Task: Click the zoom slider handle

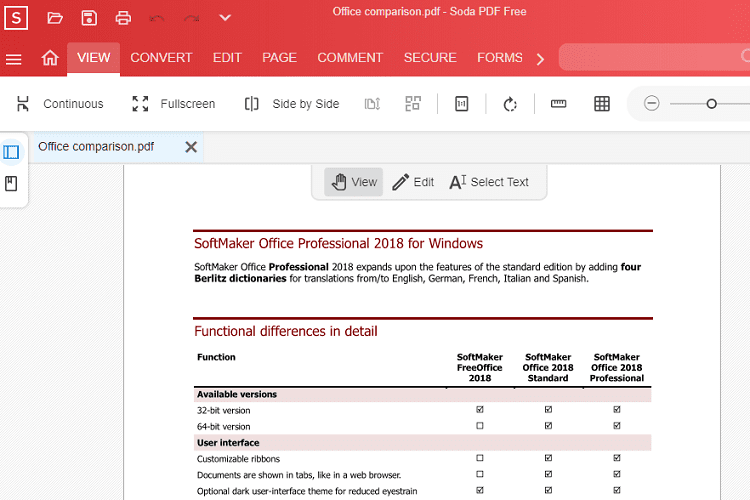Action: click(711, 104)
